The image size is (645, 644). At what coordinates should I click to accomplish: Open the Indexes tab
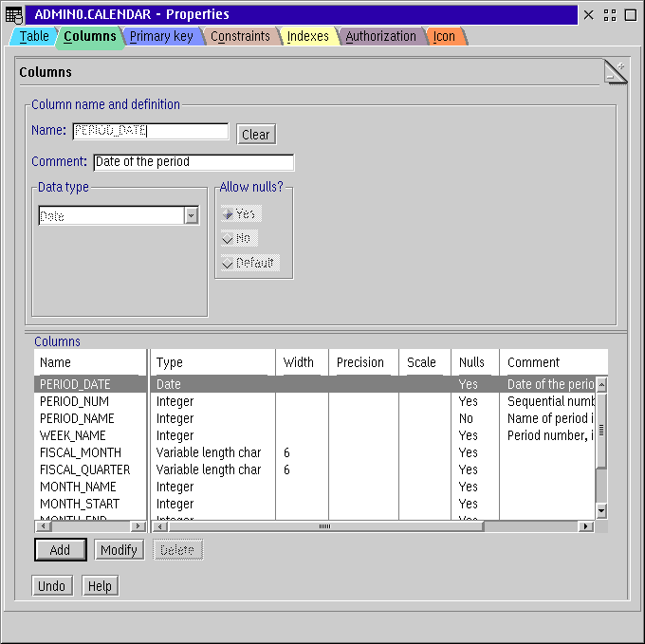[308, 37]
